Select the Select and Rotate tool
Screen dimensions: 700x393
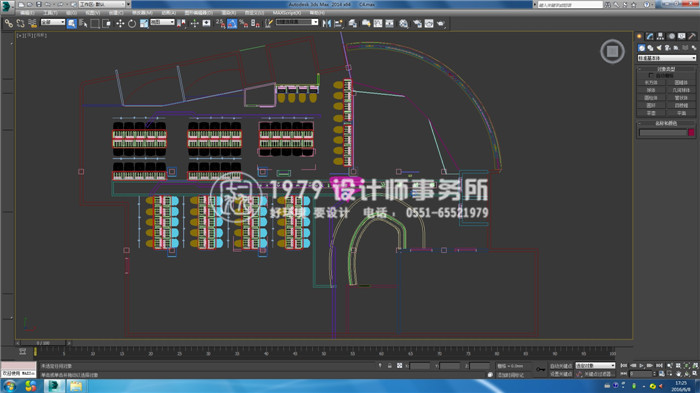coord(132,24)
